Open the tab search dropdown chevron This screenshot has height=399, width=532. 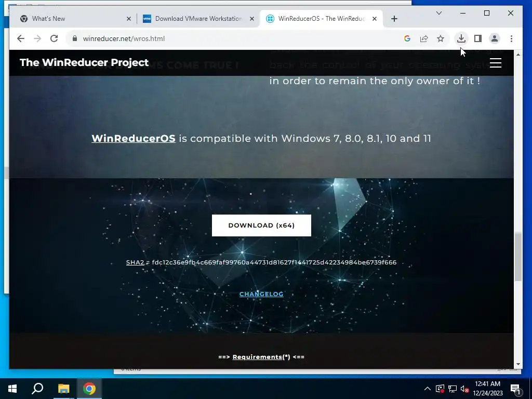tap(438, 13)
